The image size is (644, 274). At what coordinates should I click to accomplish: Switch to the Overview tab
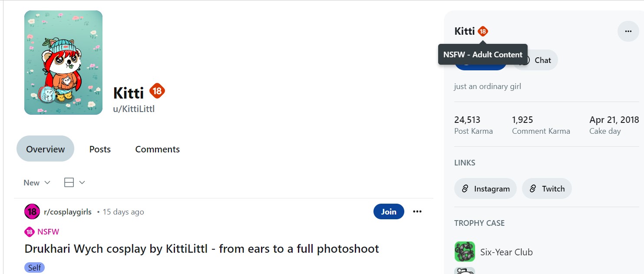tap(45, 149)
